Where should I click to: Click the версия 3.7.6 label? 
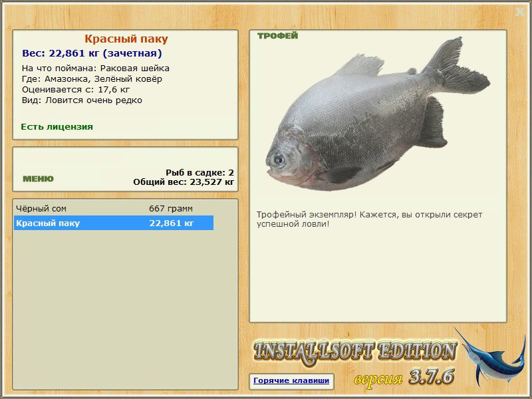404,377
